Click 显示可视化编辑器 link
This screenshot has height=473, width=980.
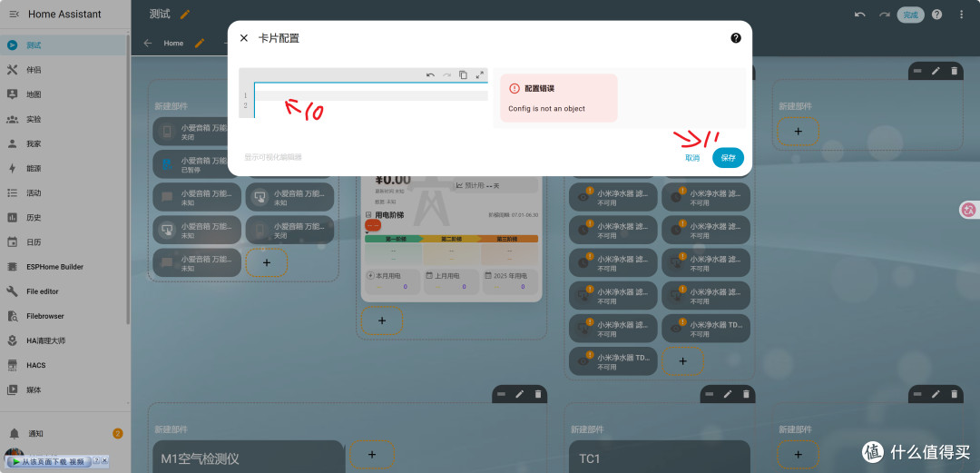click(x=273, y=158)
